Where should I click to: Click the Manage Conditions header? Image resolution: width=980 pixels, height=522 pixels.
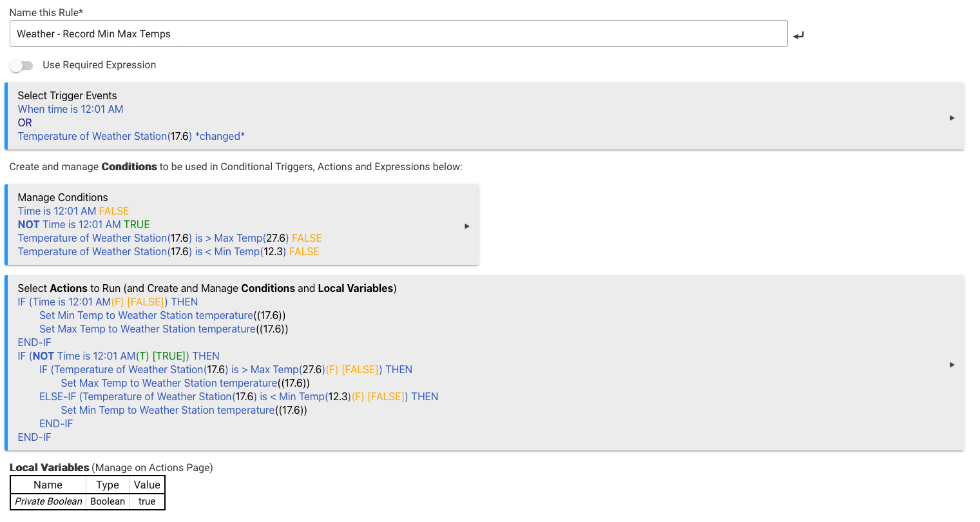click(x=62, y=198)
